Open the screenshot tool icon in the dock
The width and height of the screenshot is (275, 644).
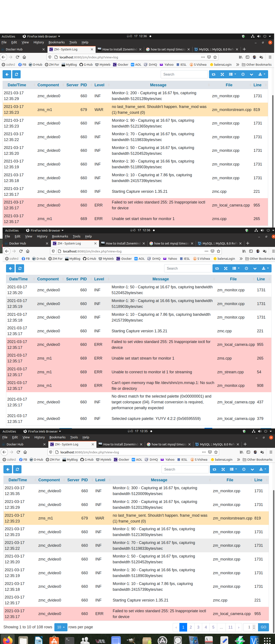pyautogui.click(x=116, y=639)
